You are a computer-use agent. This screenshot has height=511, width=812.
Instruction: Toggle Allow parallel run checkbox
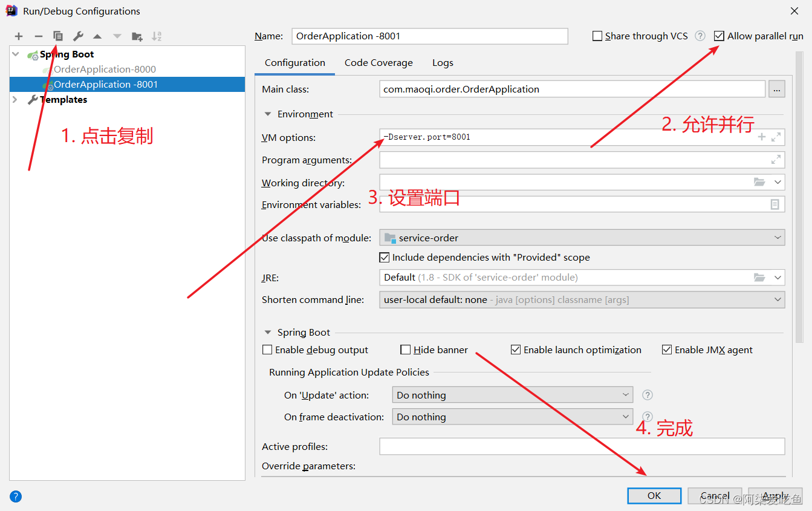(x=719, y=36)
